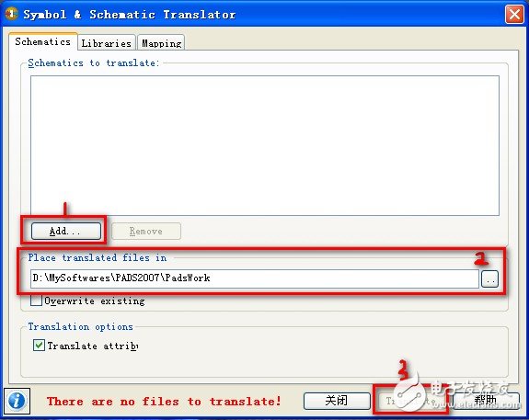Open help with the 帮助 button
The image size is (529, 420).
tap(486, 401)
